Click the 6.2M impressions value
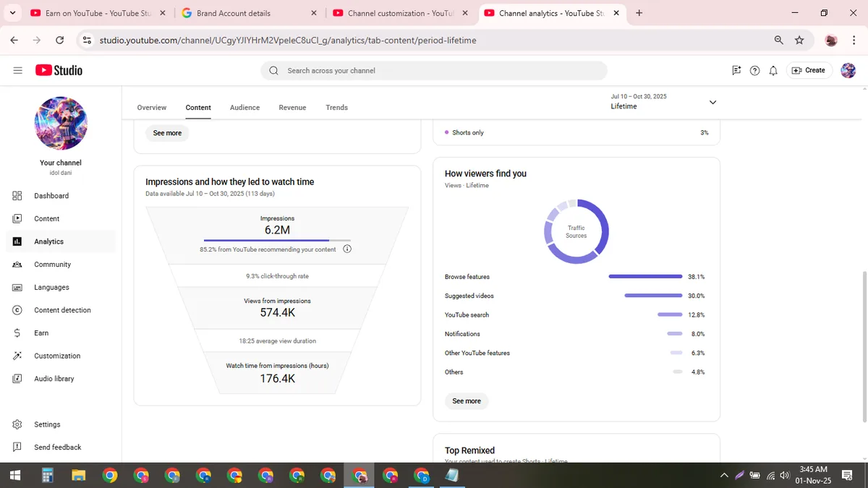This screenshot has width=868, height=488. [278, 231]
